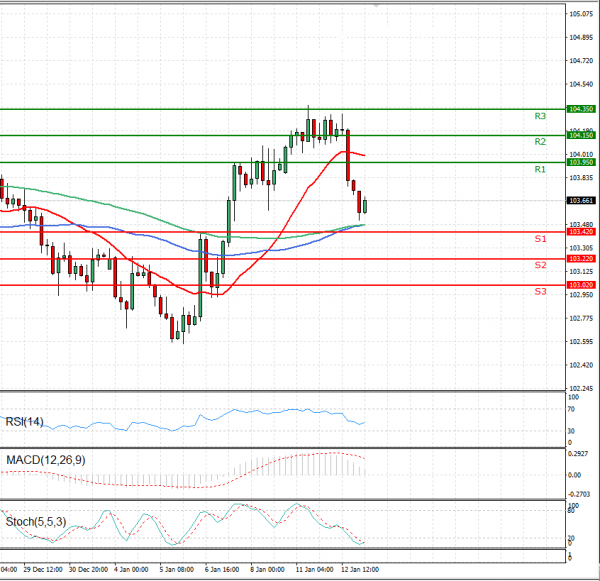Select the R2 resistance label

[x=540, y=143]
